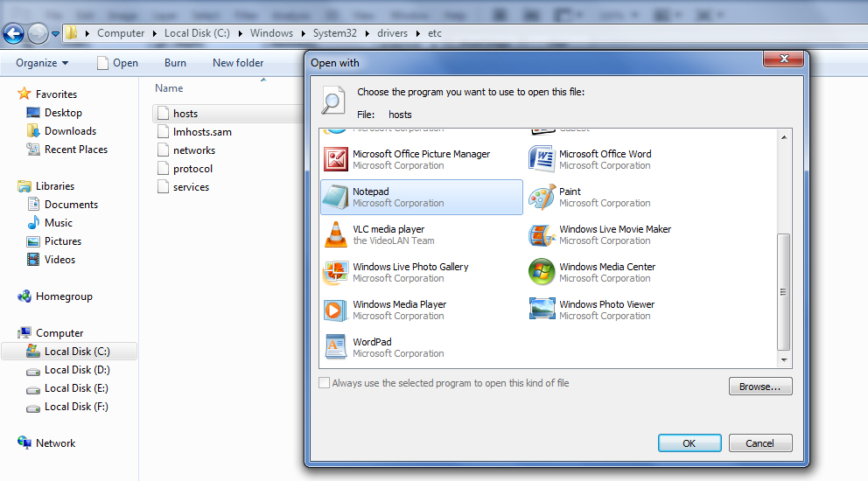Click the Browse... button
The image size is (868, 481).
pyautogui.click(x=760, y=387)
